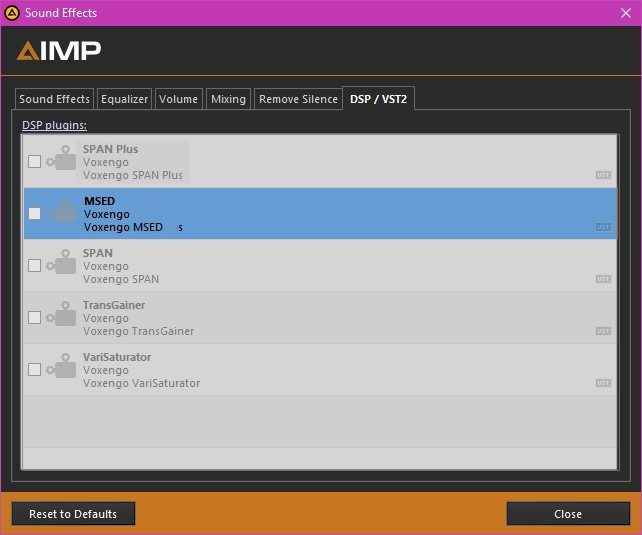Image resolution: width=642 pixels, height=535 pixels.
Task: Open the Volume tab
Action: [179, 99]
